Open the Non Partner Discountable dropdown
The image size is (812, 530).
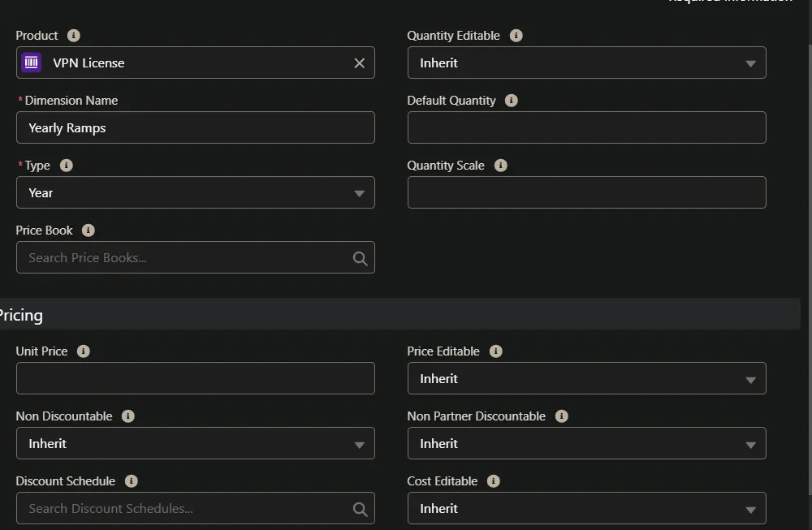click(587, 443)
